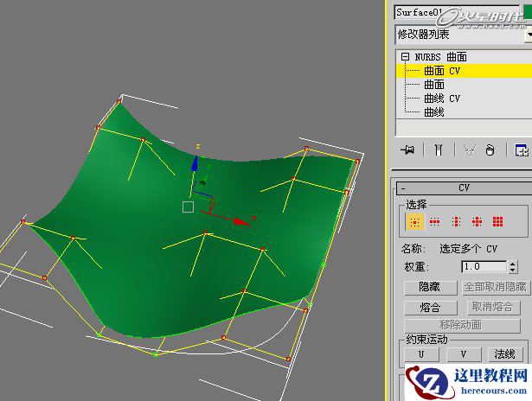Click the Make Unique icon

470,150
